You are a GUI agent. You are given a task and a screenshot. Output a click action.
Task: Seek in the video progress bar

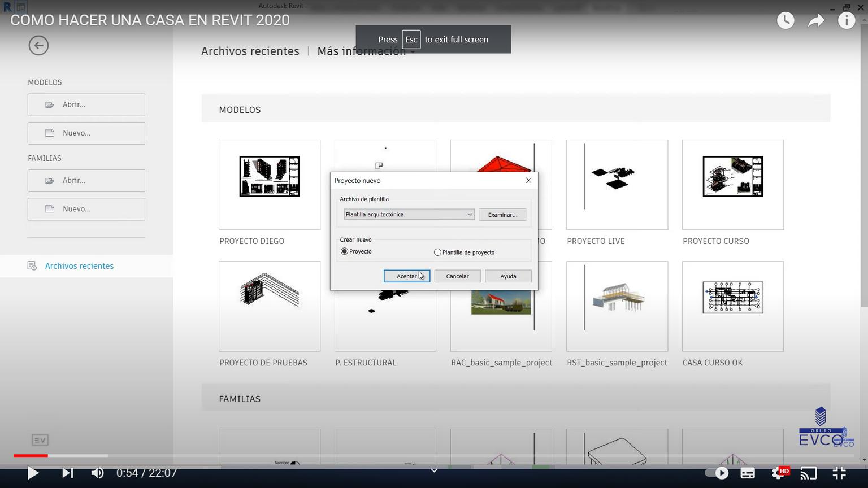[434, 455]
